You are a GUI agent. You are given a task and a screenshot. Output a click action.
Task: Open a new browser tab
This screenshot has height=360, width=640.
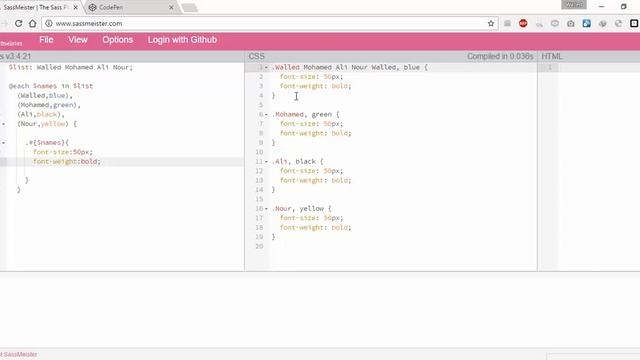pos(189,8)
